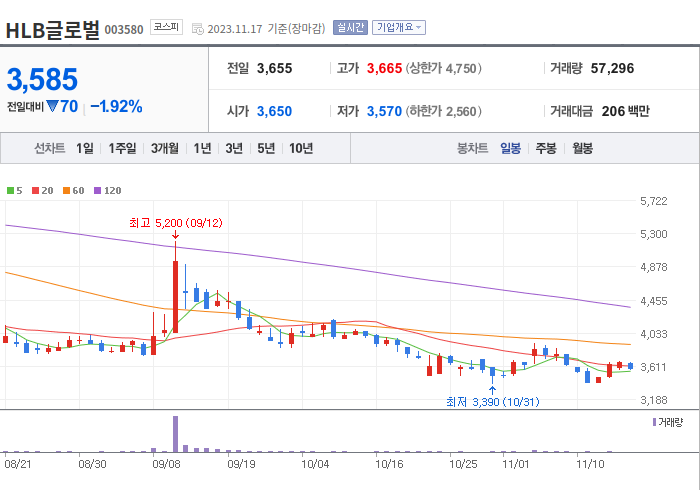Screen dimensions: 700x490
Task: Click the 최고 5,200 (09/12) annotation
Action: click(x=175, y=223)
